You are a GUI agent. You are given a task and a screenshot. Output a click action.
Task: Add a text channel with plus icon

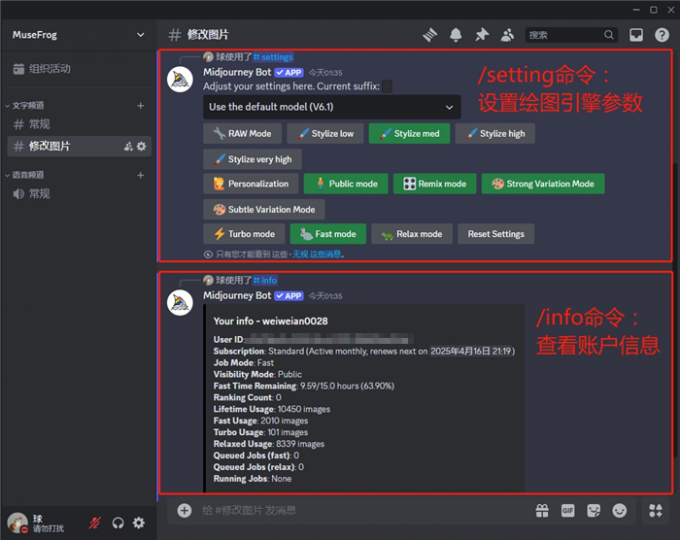(141, 106)
